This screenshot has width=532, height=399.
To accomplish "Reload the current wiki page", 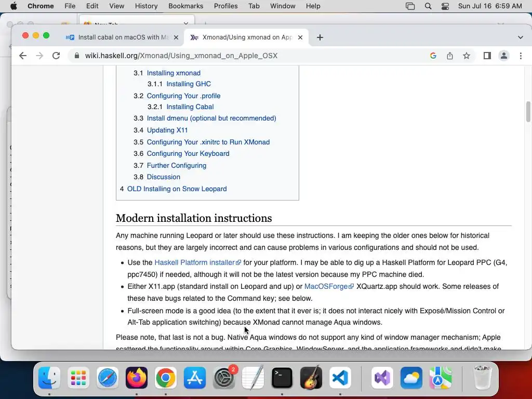I will tap(56, 56).
